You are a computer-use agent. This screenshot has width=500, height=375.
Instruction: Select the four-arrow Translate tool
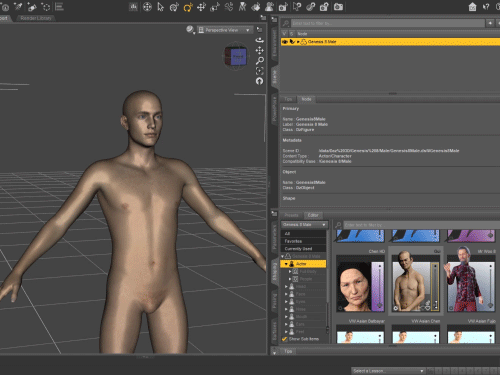click(x=201, y=7)
